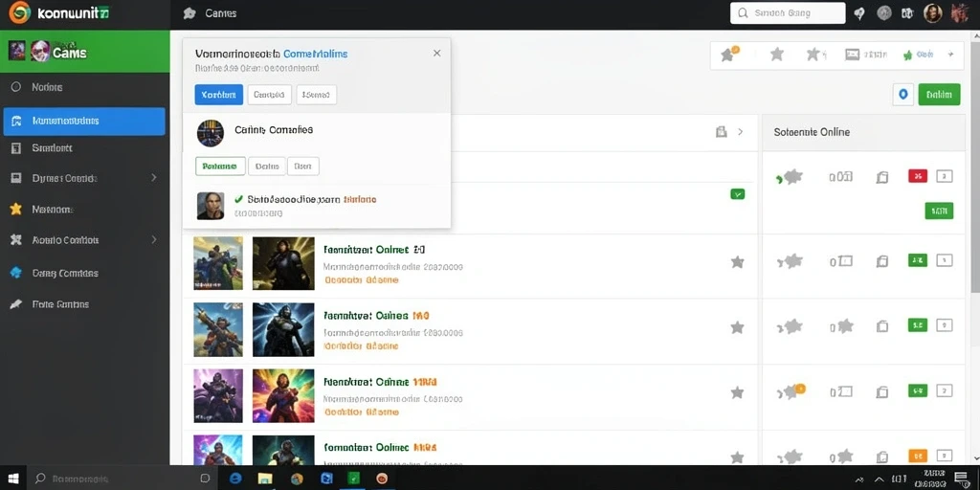Click the copy icon in the orange-badge row
Image resolution: width=980 pixels, height=490 pixels.
[x=881, y=457]
